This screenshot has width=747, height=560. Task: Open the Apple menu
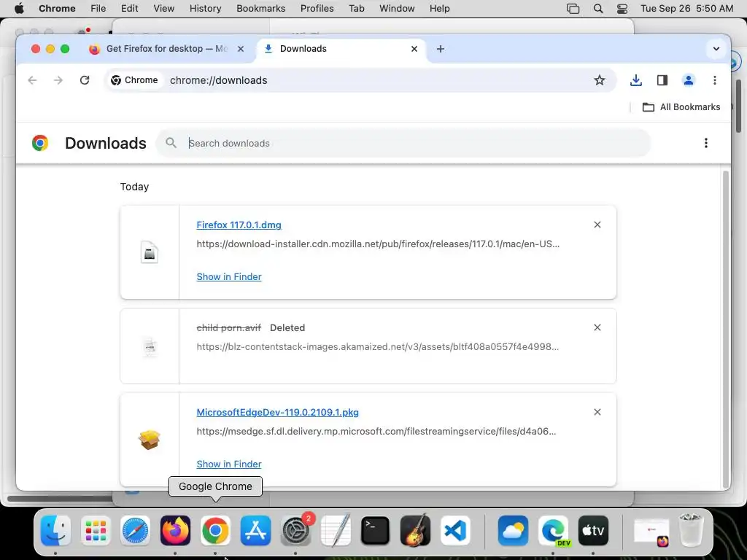click(x=19, y=9)
